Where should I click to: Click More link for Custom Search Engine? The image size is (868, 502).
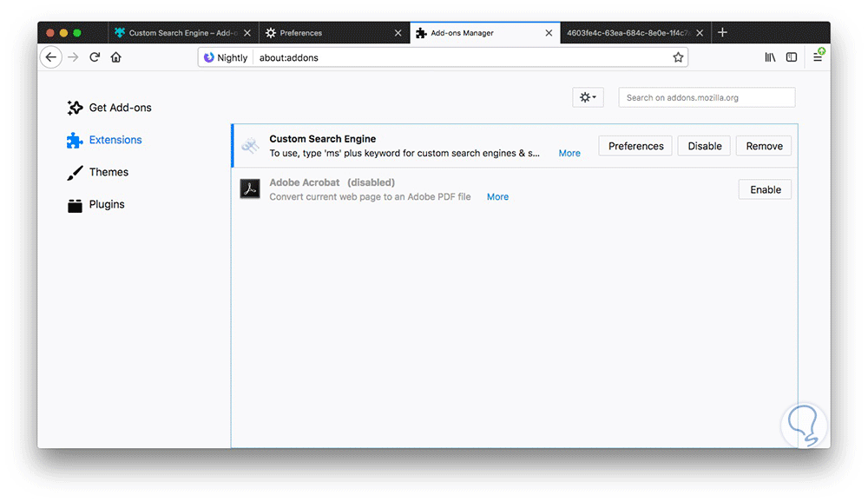(569, 154)
